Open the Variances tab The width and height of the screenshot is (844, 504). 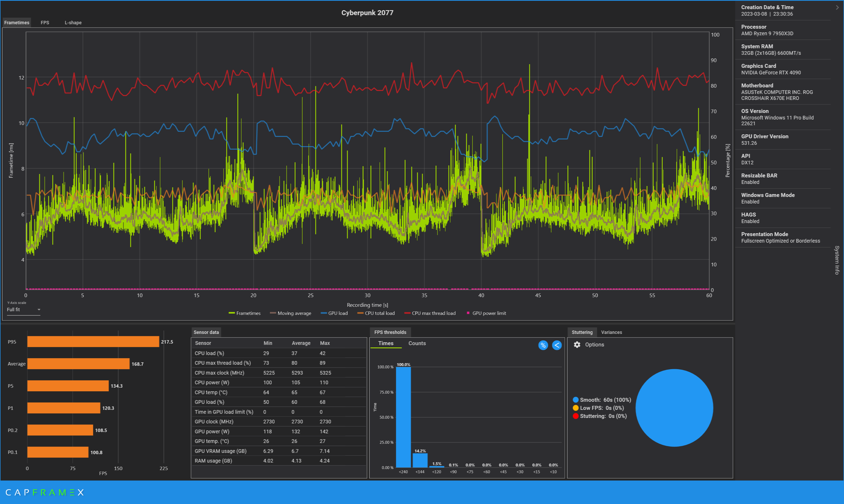pyautogui.click(x=611, y=332)
